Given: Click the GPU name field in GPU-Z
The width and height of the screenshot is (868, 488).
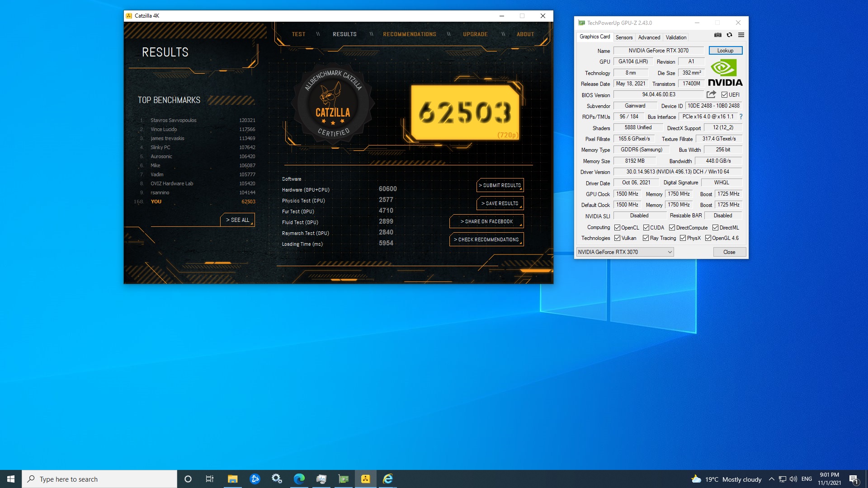Looking at the screenshot, I should [x=658, y=51].
